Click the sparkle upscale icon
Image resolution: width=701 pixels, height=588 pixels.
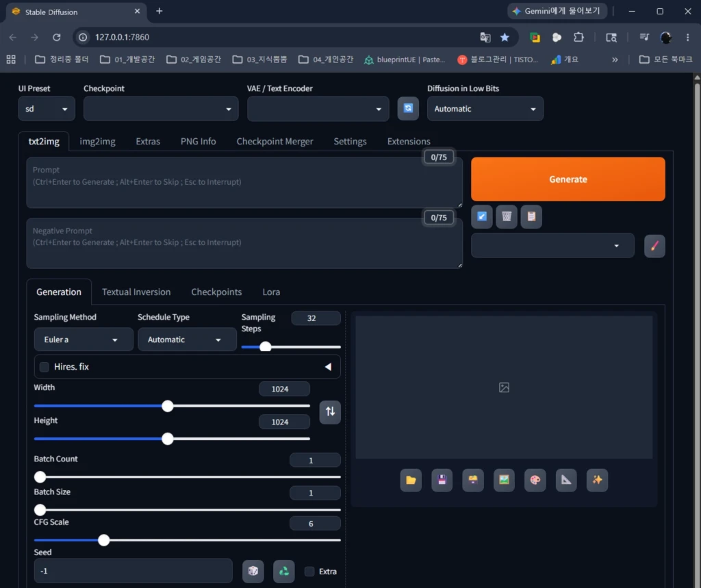coord(597,481)
